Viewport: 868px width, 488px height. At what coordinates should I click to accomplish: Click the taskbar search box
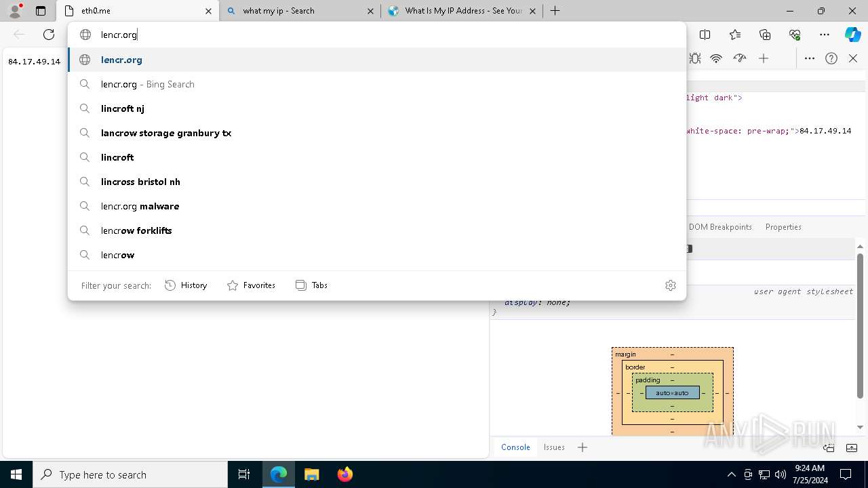(x=130, y=474)
